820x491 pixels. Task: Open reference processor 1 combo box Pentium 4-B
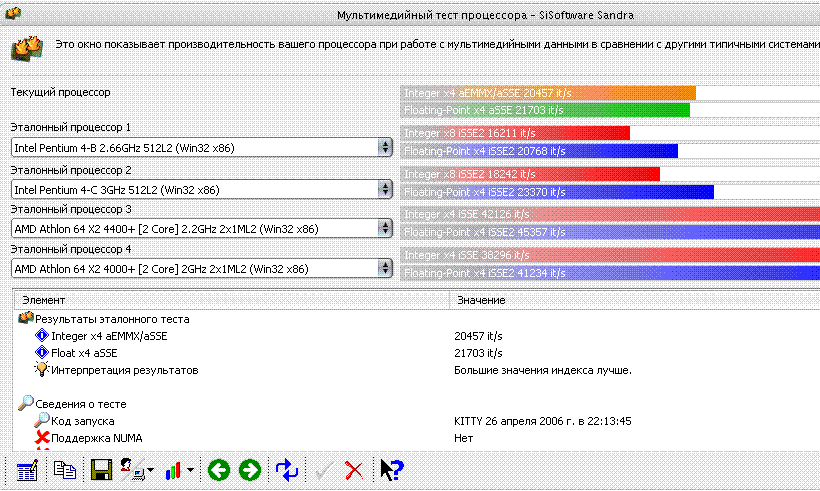pyautogui.click(x=201, y=148)
